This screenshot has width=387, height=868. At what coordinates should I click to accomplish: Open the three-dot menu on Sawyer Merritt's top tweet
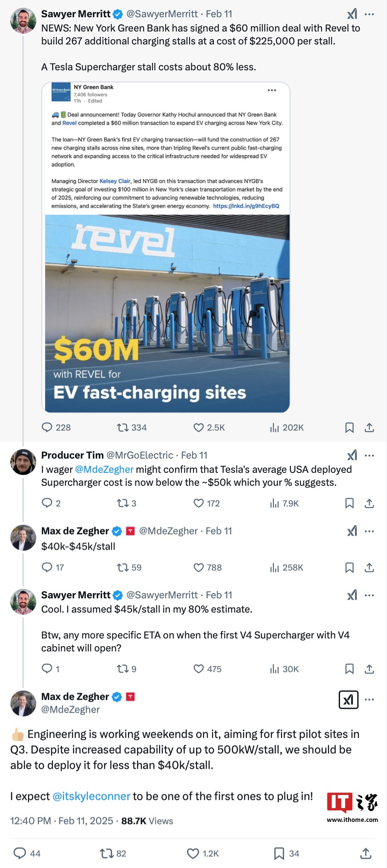point(369,14)
